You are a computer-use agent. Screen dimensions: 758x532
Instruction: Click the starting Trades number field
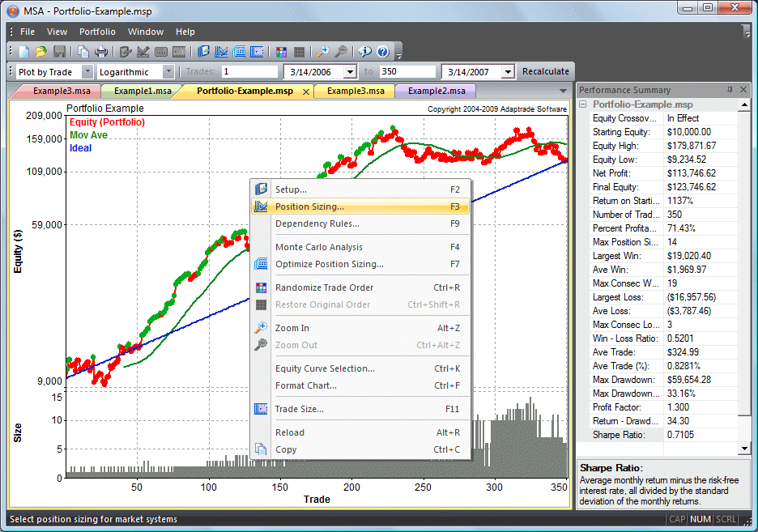[249, 71]
